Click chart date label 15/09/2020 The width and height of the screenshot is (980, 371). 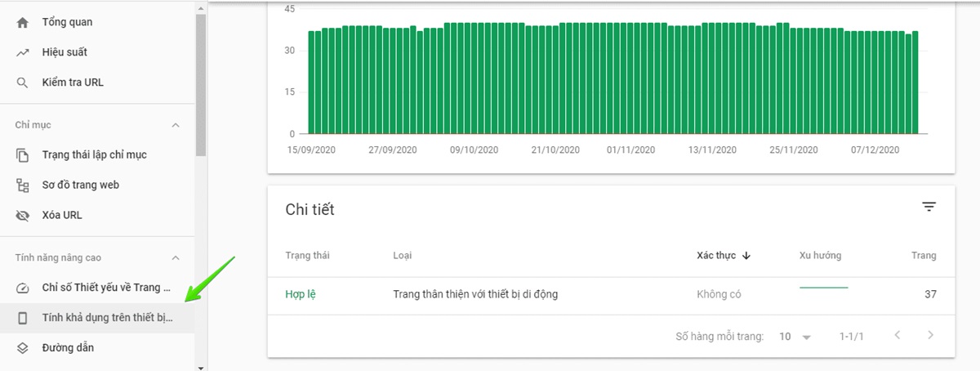(x=313, y=150)
